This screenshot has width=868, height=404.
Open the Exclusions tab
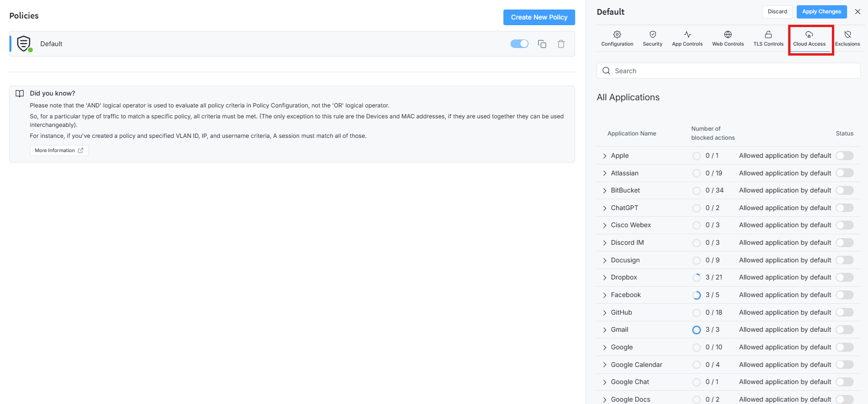pyautogui.click(x=848, y=39)
